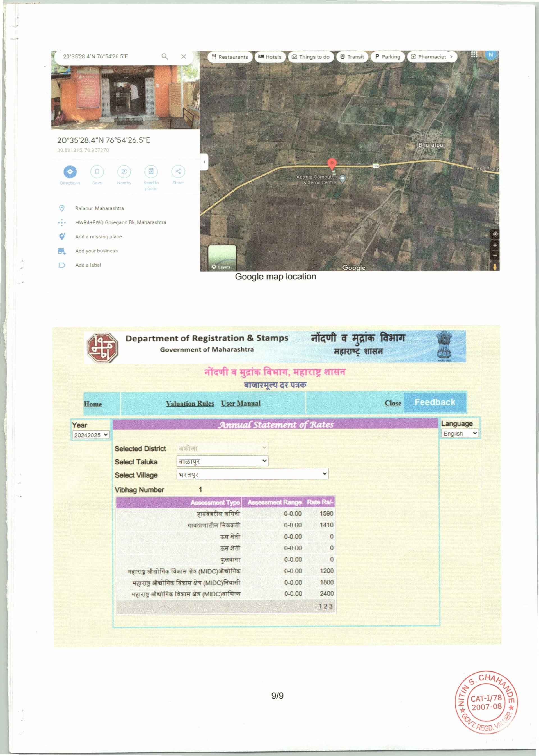The width and height of the screenshot is (539, 756).
Task: Open the Nearby search icon
Action: click(x=124, y=172)
